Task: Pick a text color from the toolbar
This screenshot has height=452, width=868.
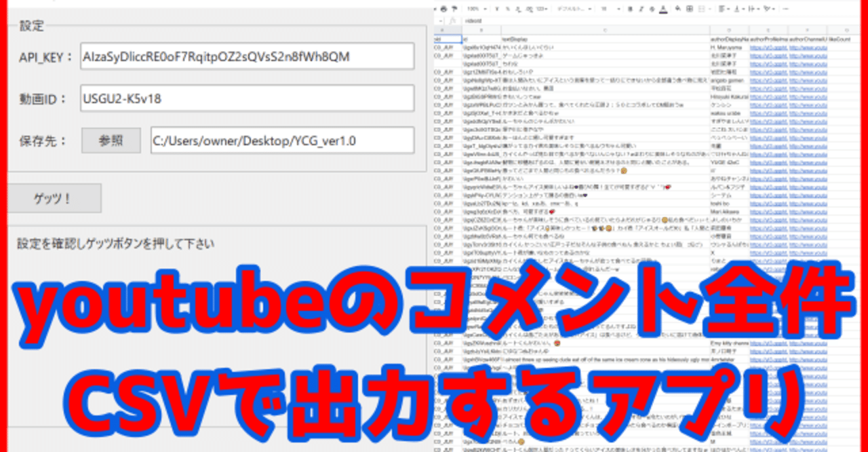Action: coord(663,9)
